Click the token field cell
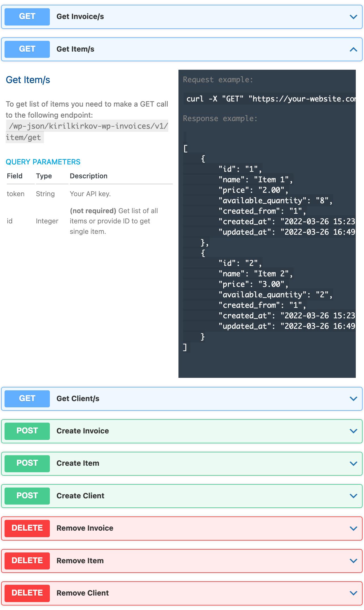 (x=16, y=194)
